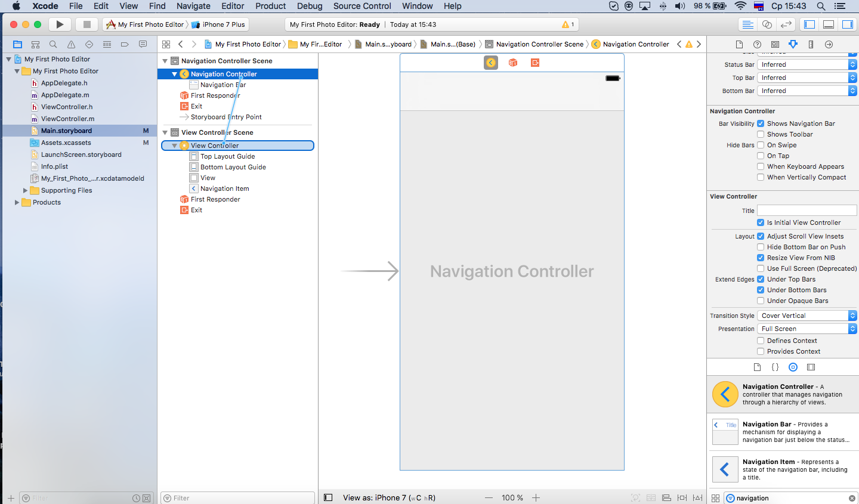This screenshot has height=504, width=859.
Task: Hide the Navigator pane
Action: click(x=809, y=24)
